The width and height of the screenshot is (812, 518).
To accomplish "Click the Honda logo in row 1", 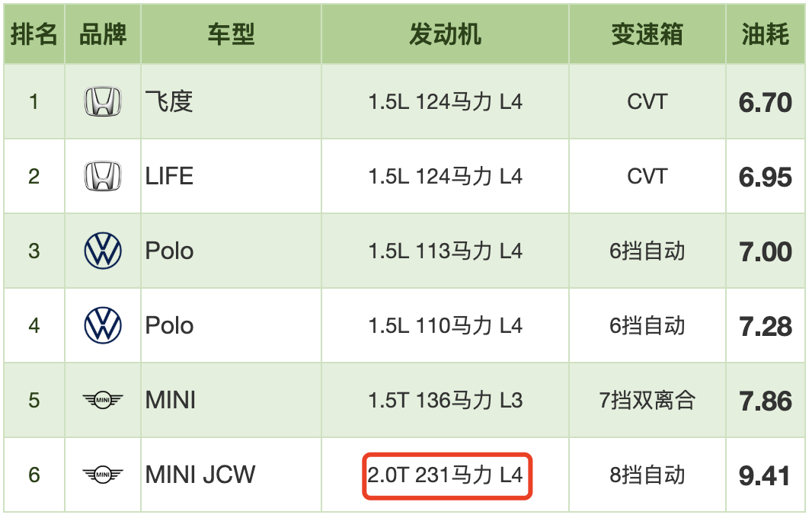I will (103, 101).
